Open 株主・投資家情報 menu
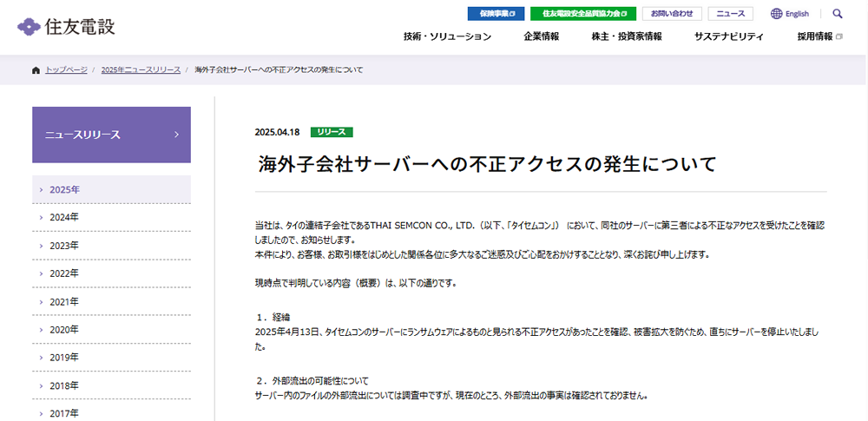This screenshot has height=421, width=868. point(627,36)
